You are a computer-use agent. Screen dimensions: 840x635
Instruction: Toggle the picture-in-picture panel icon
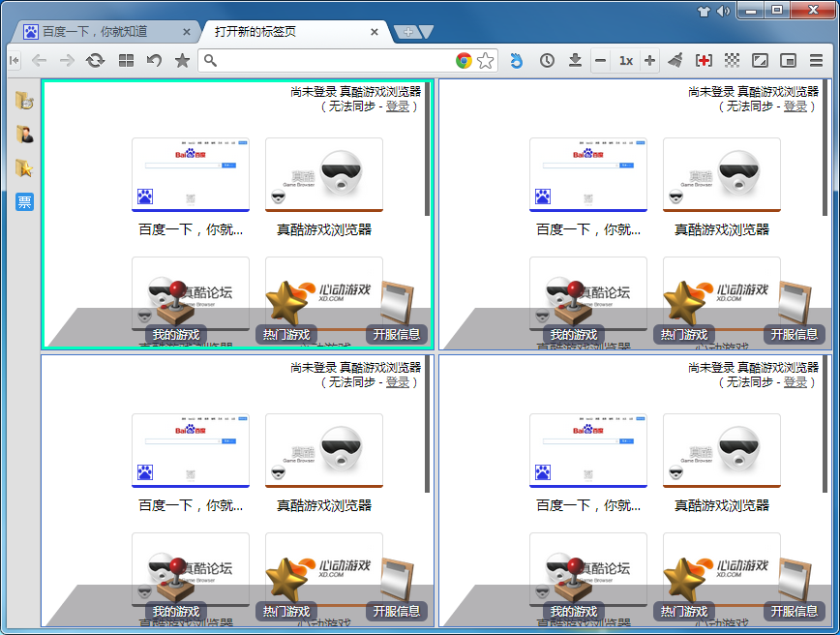pos(788,60)
